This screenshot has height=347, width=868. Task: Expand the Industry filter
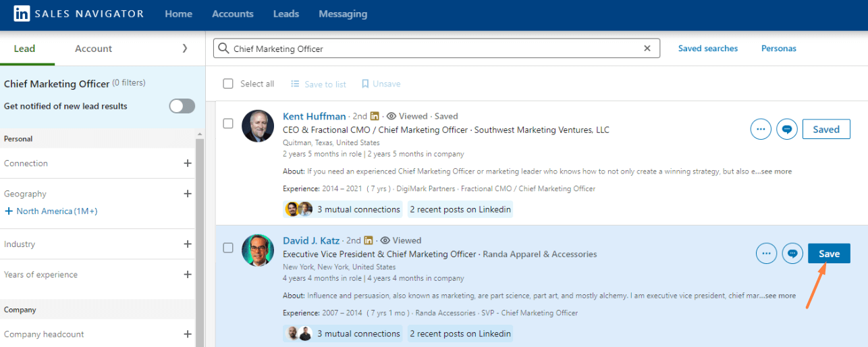[188, 244]
